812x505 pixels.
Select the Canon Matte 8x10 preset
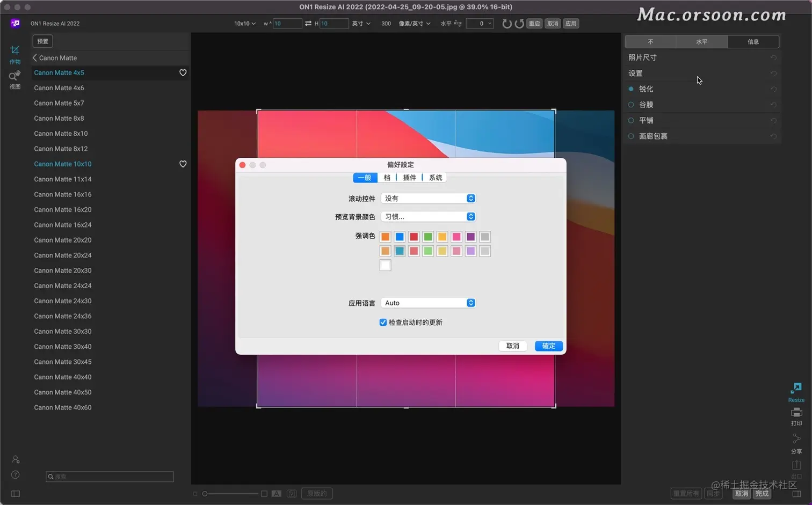coord(61,134)
